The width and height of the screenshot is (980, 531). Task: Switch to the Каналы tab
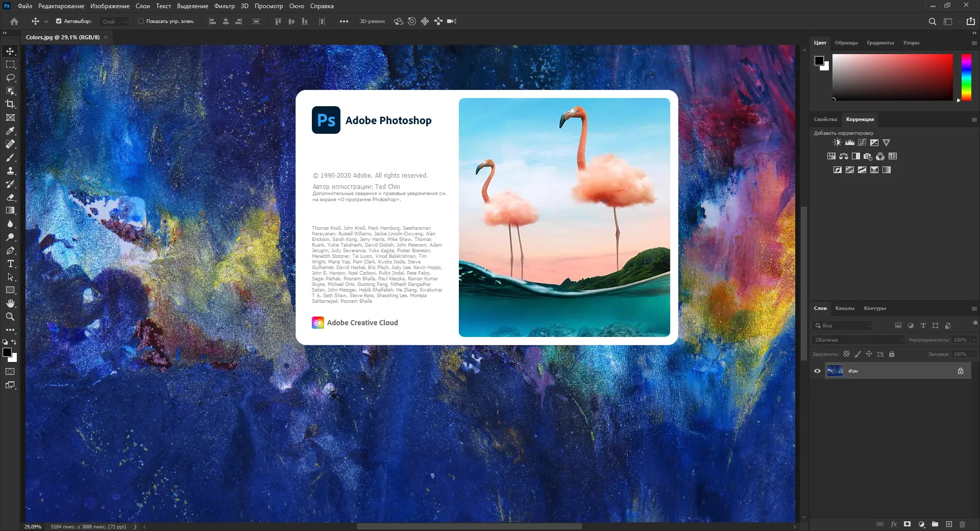(x=845, y=308)
